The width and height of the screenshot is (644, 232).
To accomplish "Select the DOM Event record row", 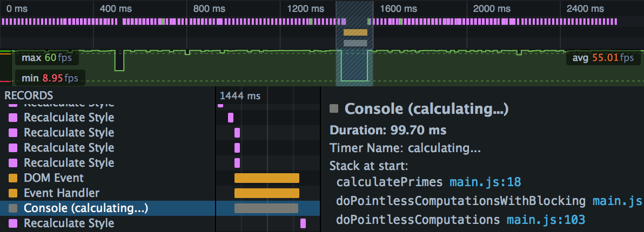I will click(53, 178).
